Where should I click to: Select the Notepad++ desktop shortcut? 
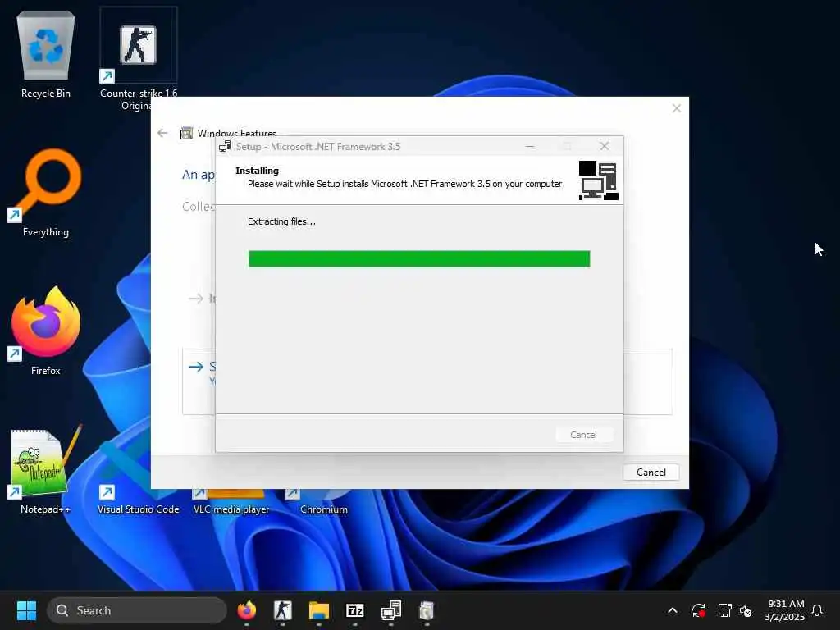click(46, 470)
